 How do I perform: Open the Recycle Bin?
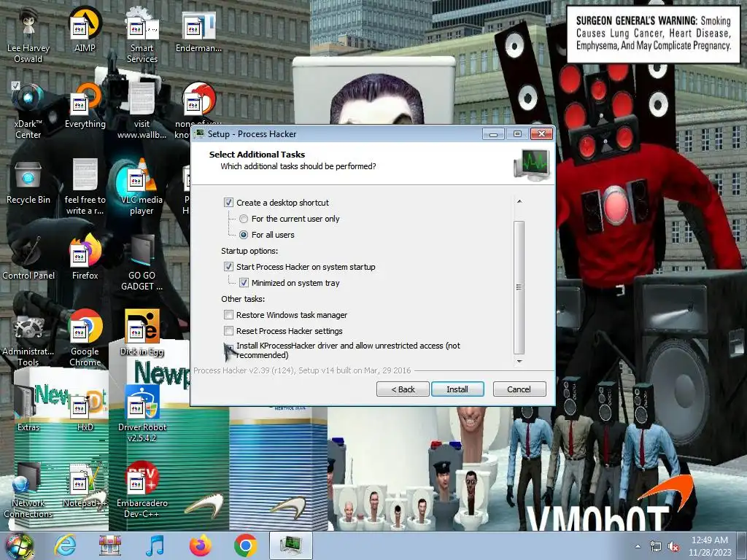pyautogui.click(x=28, y=182)
